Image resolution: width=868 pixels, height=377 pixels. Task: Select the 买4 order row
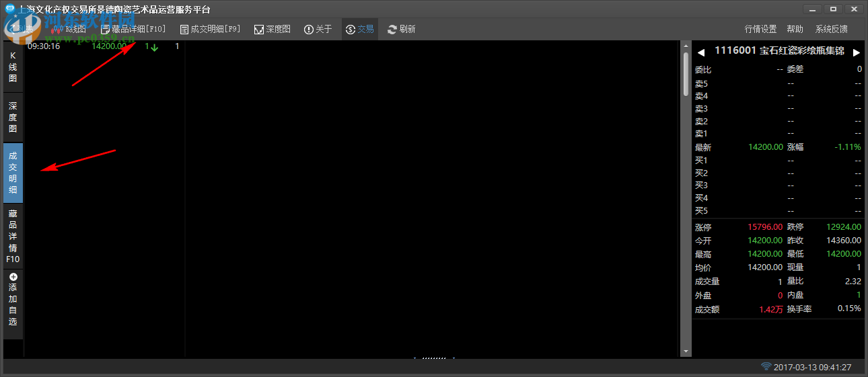(779, 198)
